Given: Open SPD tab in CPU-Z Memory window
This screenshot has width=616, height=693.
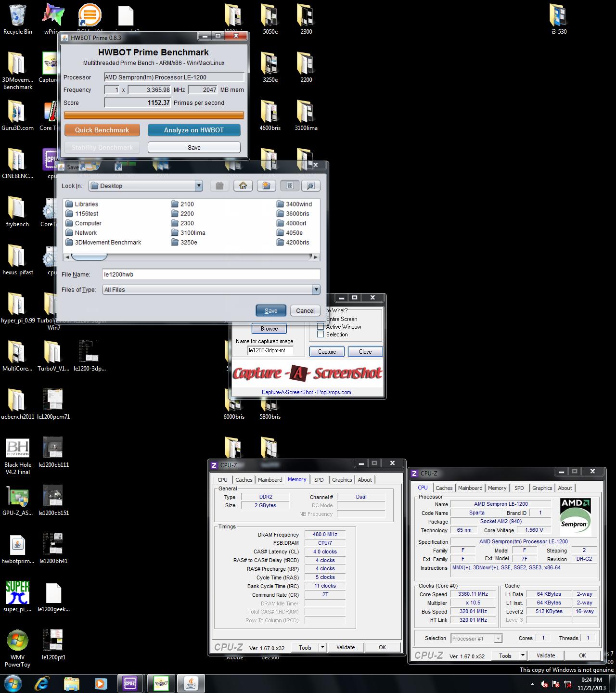Looking at the screenshot, I should (x=319, y=480).
